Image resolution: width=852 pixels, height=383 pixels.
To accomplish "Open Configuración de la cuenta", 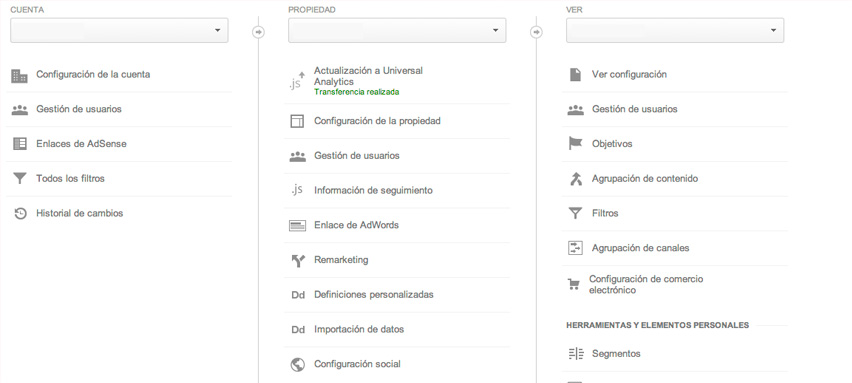I will [x=93, y=74].
